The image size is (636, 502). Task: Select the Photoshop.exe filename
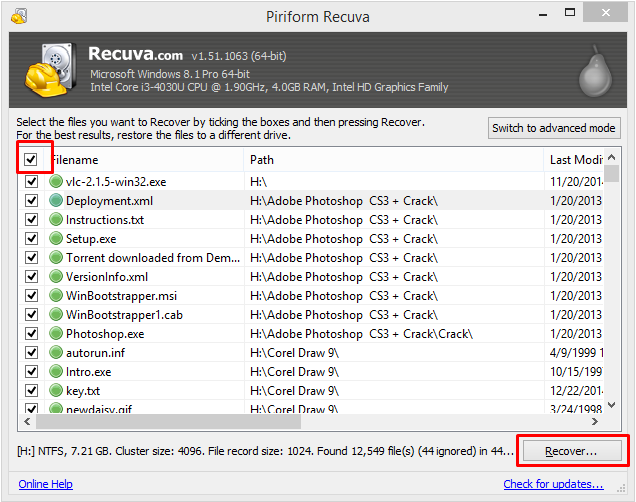105,334
